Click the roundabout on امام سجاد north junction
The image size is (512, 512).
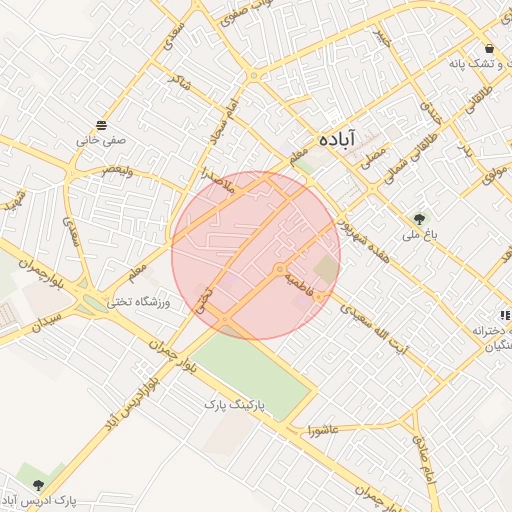tap(254, 76)
